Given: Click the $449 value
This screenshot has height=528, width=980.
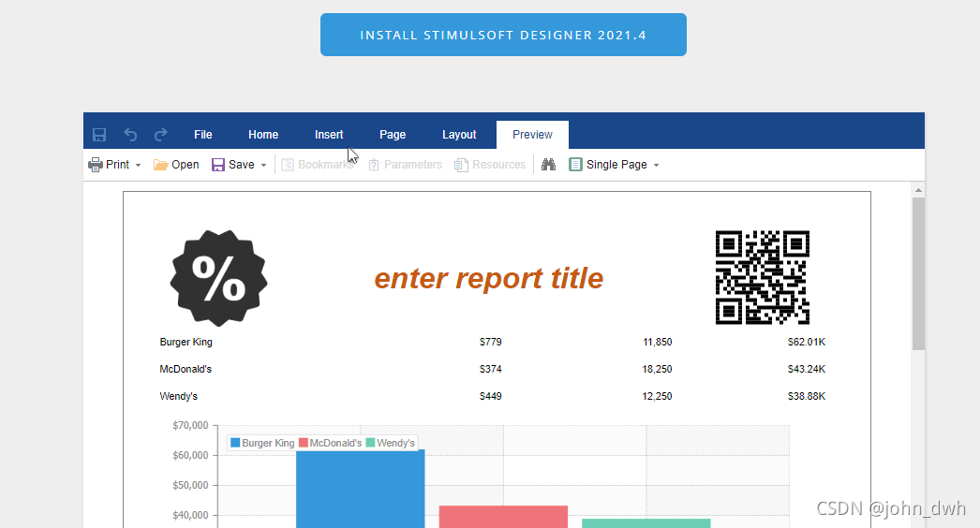Looking at the screenshot, I should point(491,395).
